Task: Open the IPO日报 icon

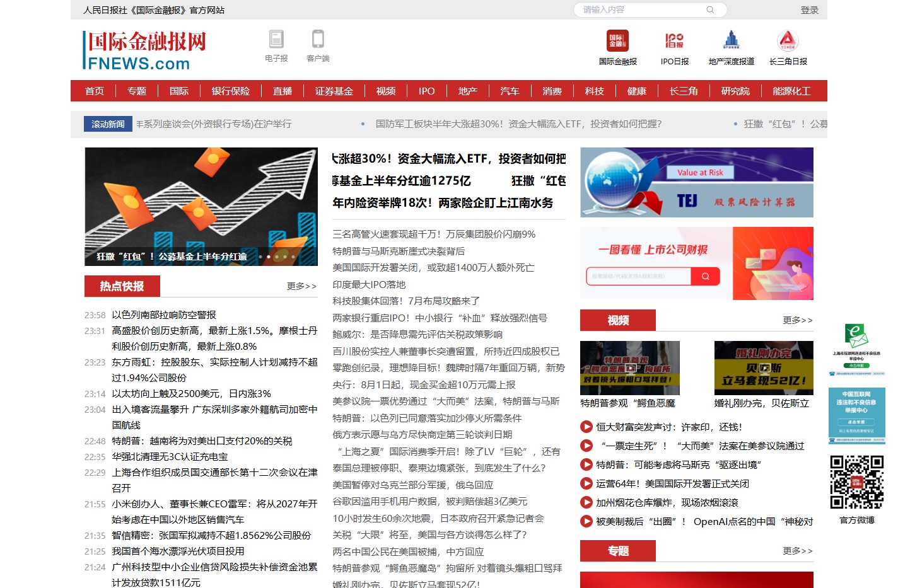Action: [x=674, y=41]
